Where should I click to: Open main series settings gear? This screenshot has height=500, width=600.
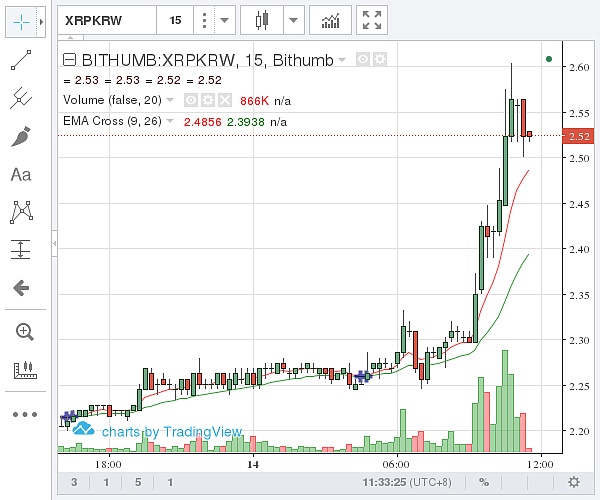[x=380, y=59]
